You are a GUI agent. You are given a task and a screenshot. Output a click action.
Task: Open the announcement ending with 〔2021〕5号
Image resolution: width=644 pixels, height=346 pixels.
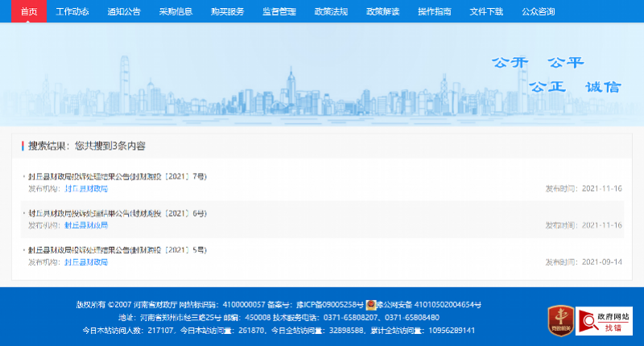(118, 250)
